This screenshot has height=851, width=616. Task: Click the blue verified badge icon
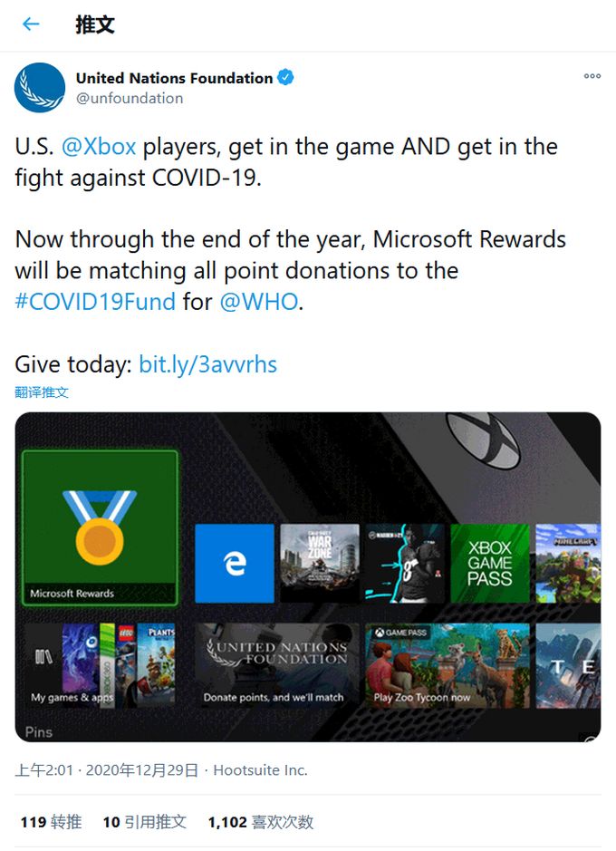285,78
